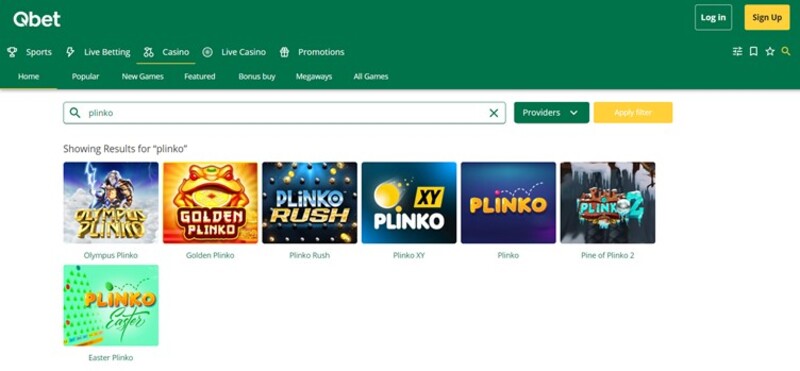
Task: Open the Easter Plinko game thumbnail
Action: pos(111,305)
